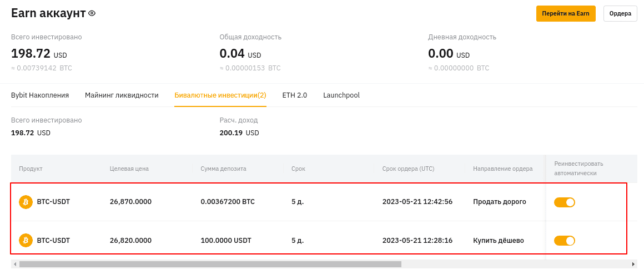This screenshot has width=644, height=275.
Task: Click the 5 д. term in the Продать дорого row
Action: [298, 202]
